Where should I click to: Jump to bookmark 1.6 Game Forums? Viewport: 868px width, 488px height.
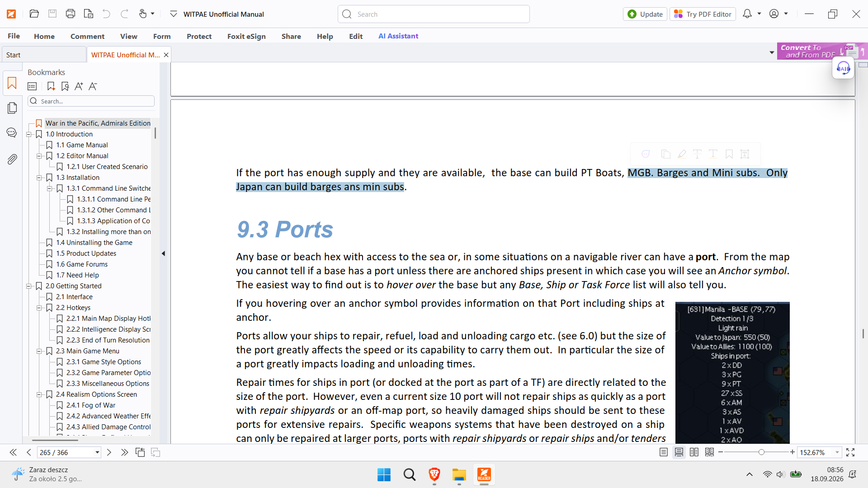tap(82, 264)
